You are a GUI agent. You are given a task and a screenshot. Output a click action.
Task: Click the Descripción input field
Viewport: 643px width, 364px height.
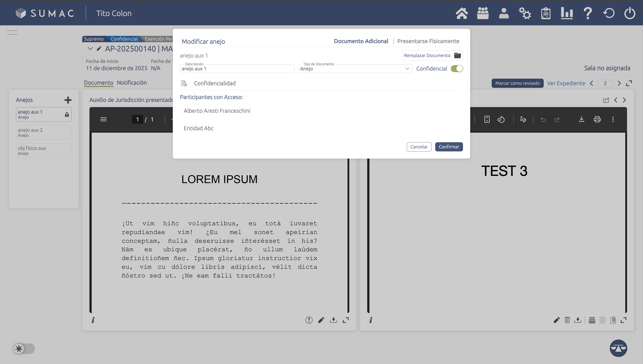(237, 69)
